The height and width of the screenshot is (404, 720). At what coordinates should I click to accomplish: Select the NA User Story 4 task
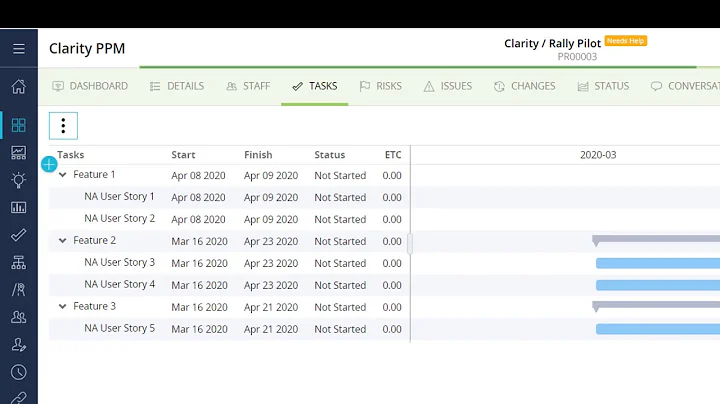[119, 284]
